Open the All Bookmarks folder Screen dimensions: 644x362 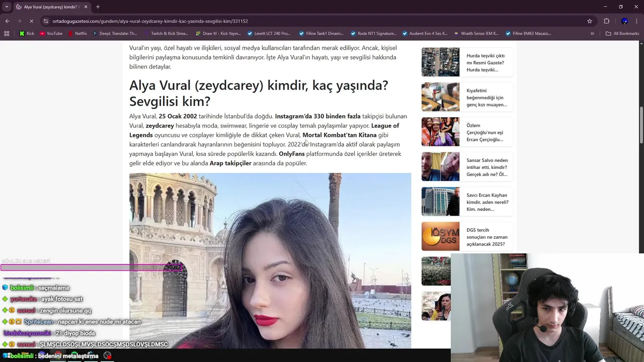click(622, 34)
